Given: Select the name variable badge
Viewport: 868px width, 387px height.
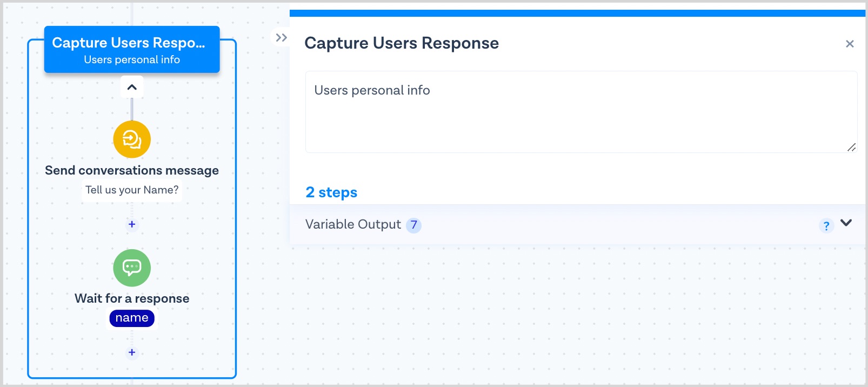Looking at the screenshot, I should coord(132,318).
